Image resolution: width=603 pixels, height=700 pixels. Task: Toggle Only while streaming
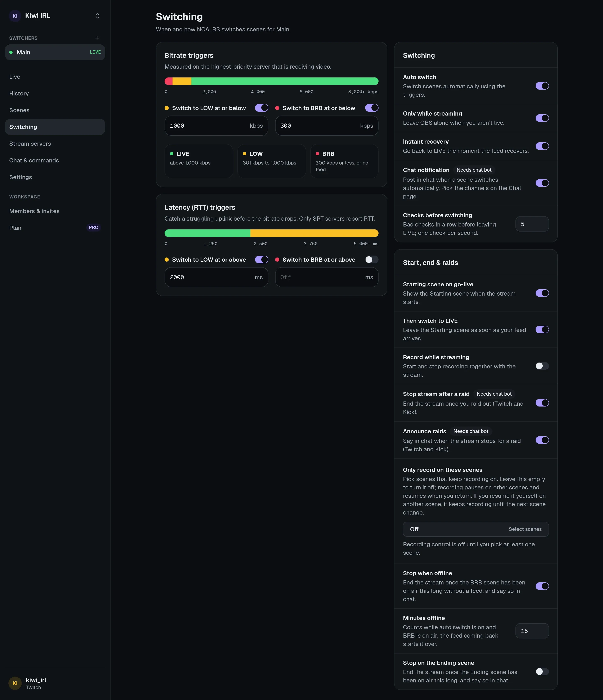point(542,118)
